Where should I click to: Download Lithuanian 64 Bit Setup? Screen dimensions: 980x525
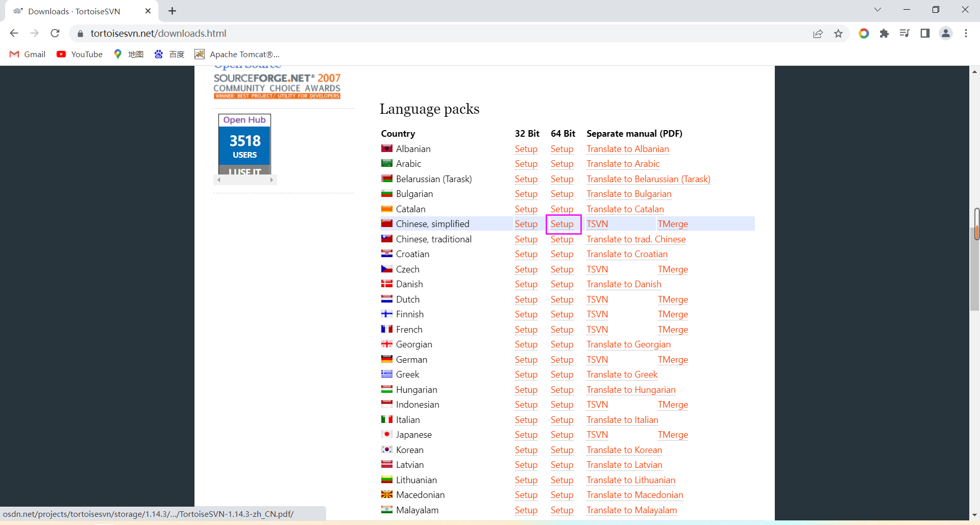(x=562, y=480)
